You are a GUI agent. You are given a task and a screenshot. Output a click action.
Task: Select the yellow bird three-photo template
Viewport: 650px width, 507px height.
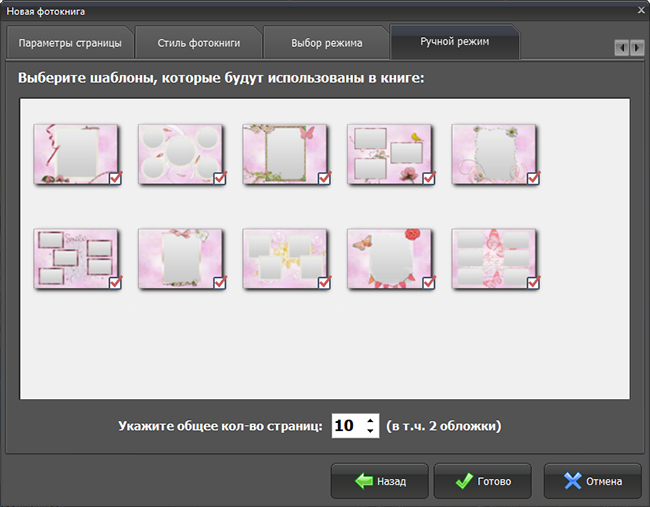(390, 154)
